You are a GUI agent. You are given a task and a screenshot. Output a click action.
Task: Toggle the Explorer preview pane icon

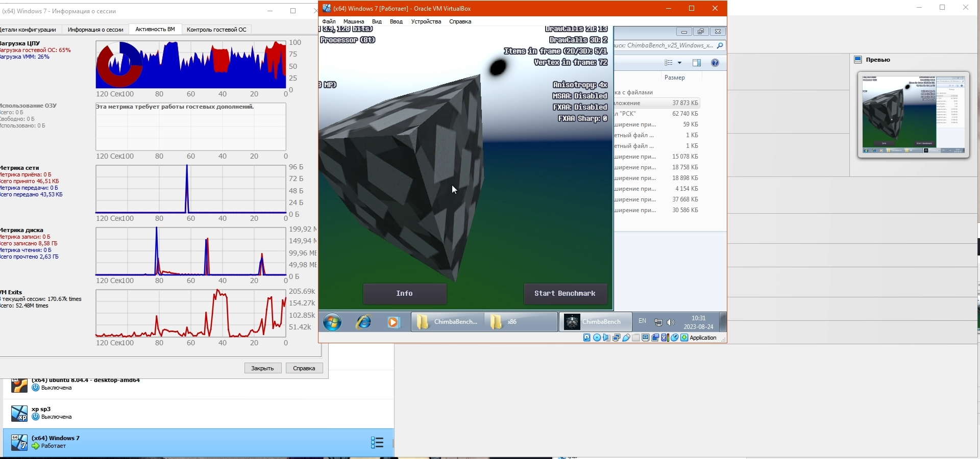coord(697,63)
